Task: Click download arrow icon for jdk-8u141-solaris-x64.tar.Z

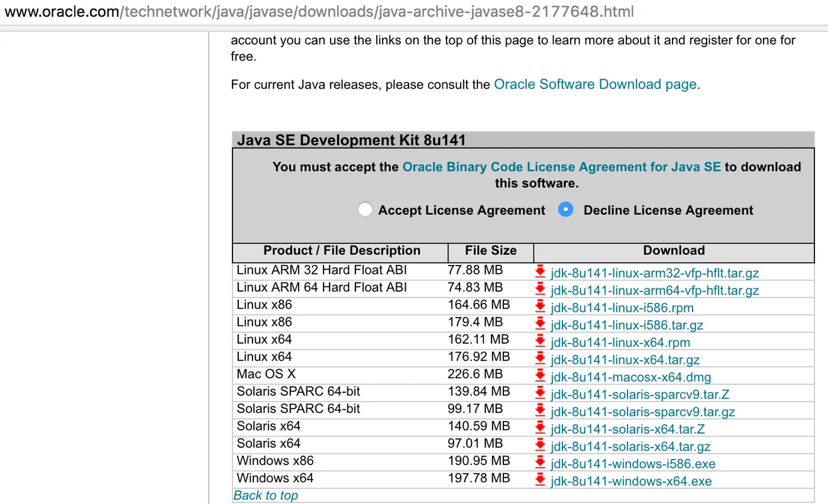Action: coord(539,428)
